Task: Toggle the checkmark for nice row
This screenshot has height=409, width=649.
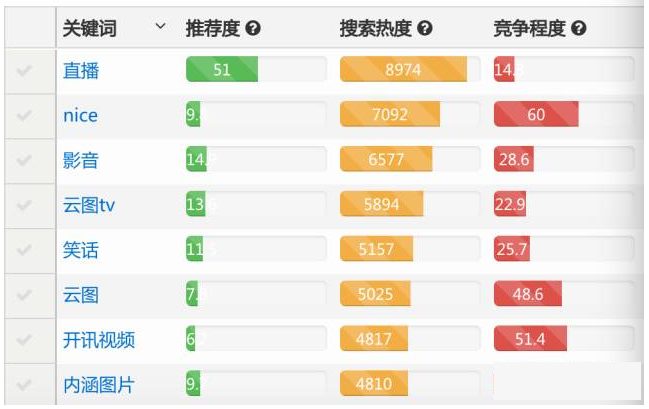Action: (x=24, y=115)
